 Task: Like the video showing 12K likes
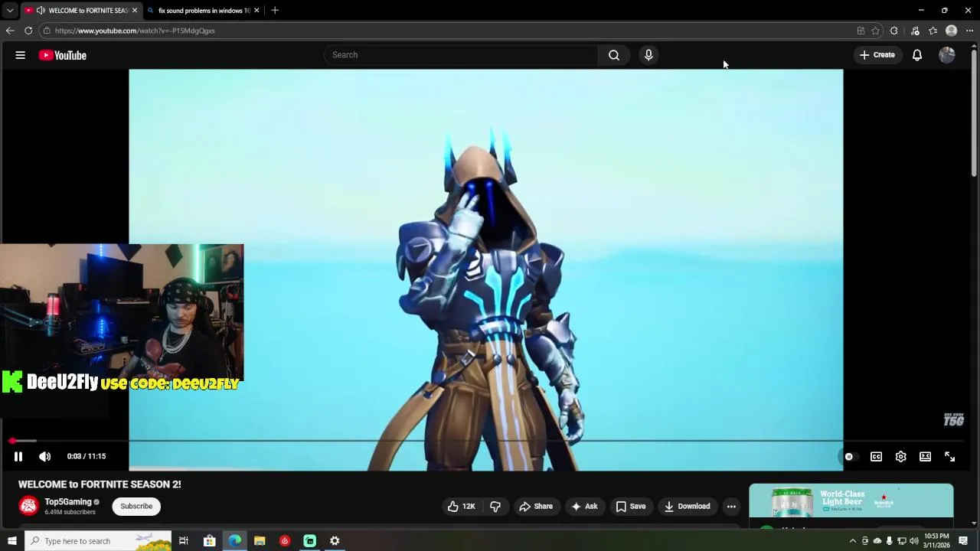coord(462,507)
